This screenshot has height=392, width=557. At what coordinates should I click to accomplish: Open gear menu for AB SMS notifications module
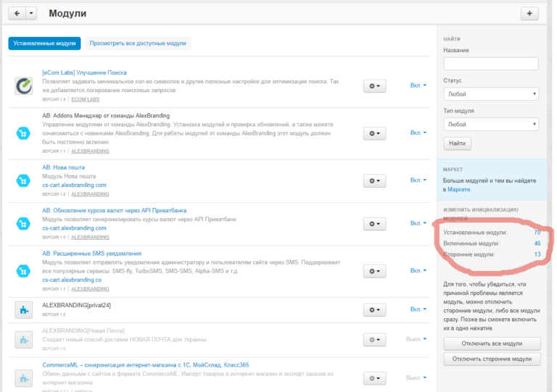pos(374,271)
